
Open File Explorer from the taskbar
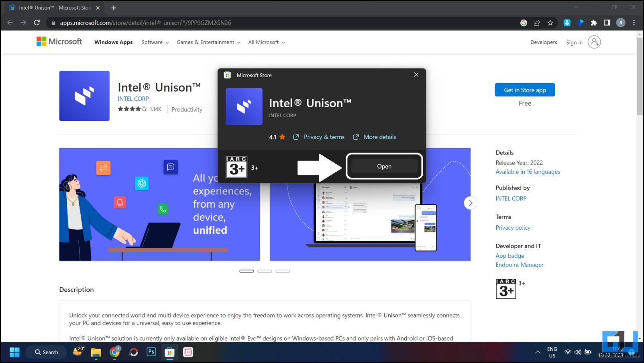pos(96,352)
